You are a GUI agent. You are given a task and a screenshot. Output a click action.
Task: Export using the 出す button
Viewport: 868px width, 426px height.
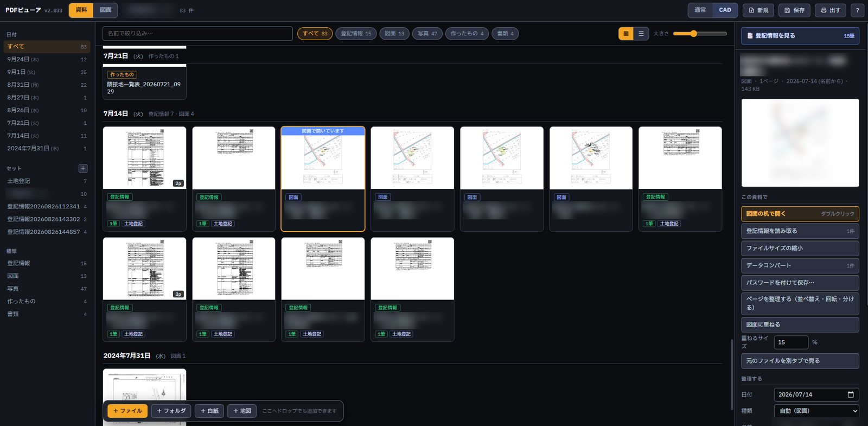tap(830, 10)
